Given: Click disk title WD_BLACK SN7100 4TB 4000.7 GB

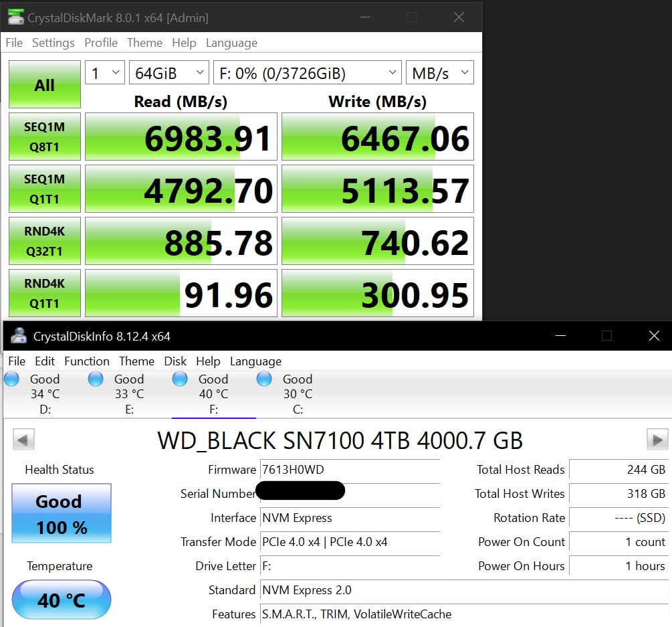Looking at the screenshot, I should pos(340,440).
